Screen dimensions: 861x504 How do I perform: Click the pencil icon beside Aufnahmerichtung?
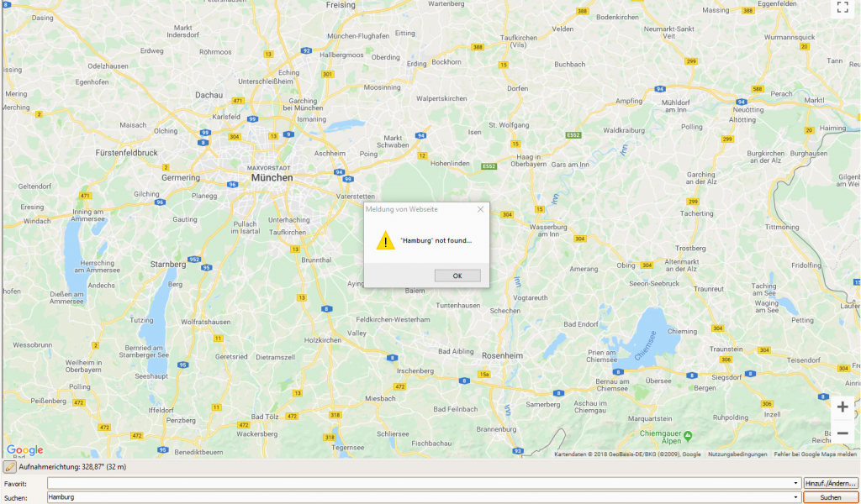click(x=9, y=467)
